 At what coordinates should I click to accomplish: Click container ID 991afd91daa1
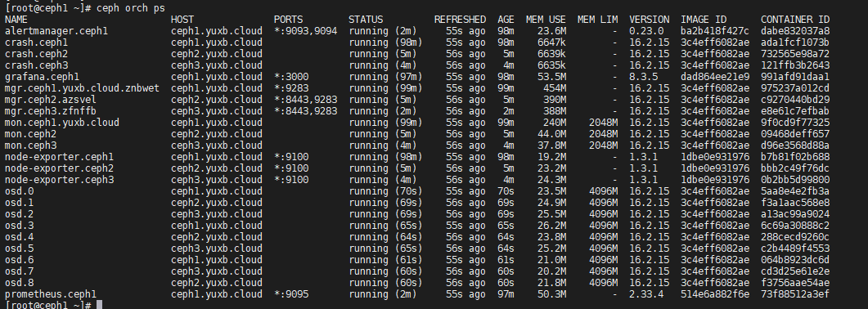795,77
